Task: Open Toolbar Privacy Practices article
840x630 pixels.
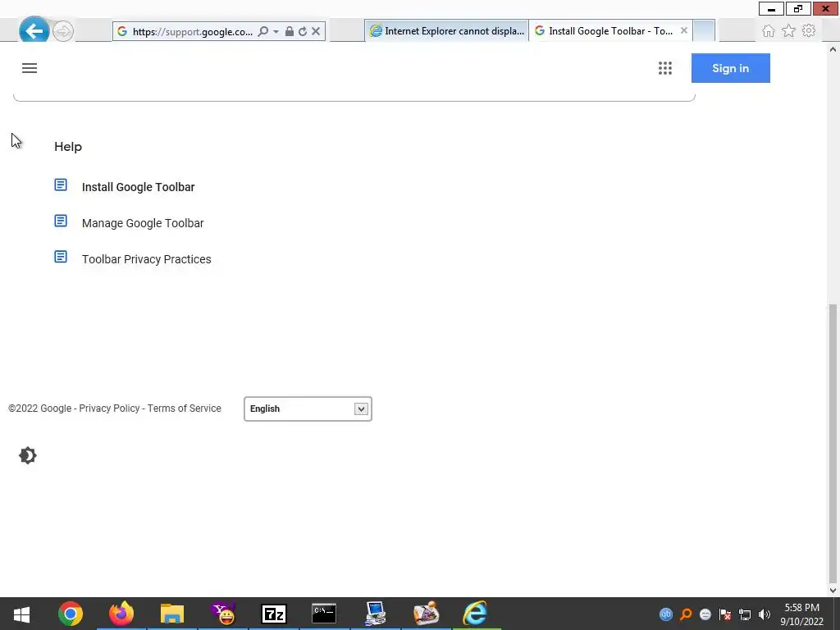Action: (146, 259)
